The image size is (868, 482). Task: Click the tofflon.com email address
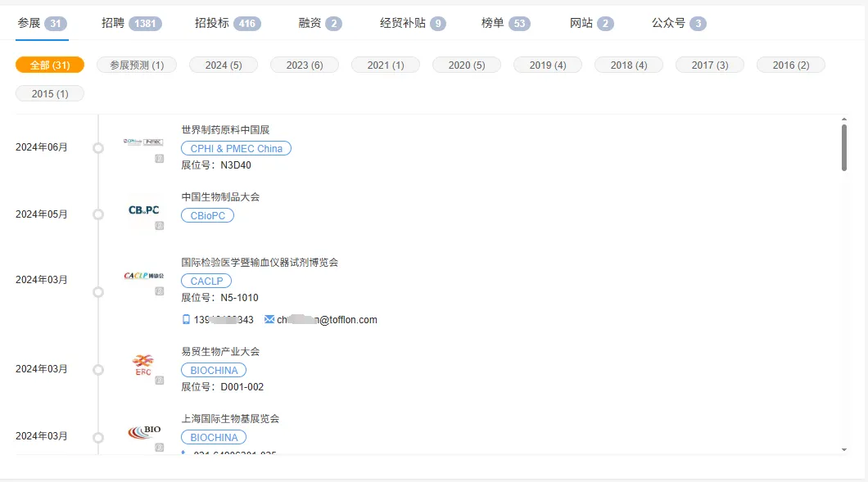pyautogui.click(x=328, y=320)
